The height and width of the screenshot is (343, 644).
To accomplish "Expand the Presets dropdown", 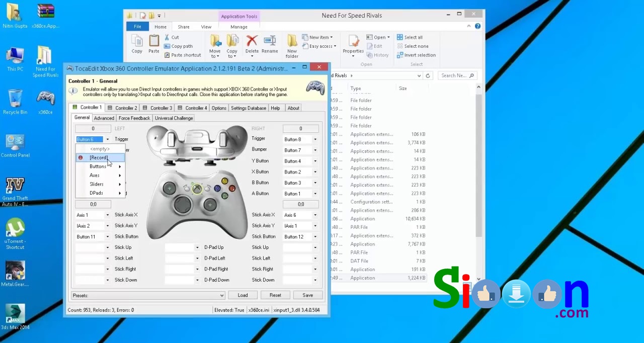I will pos(221,295).
